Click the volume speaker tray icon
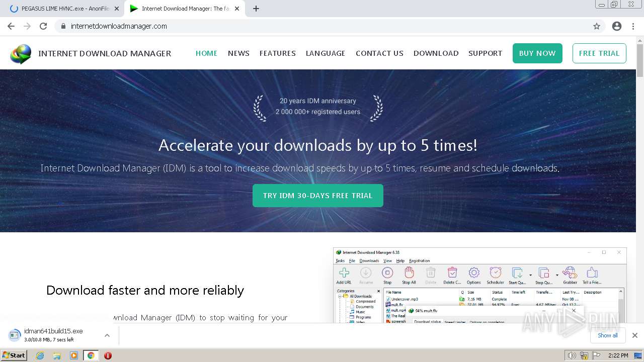 (x=572, y=355)
